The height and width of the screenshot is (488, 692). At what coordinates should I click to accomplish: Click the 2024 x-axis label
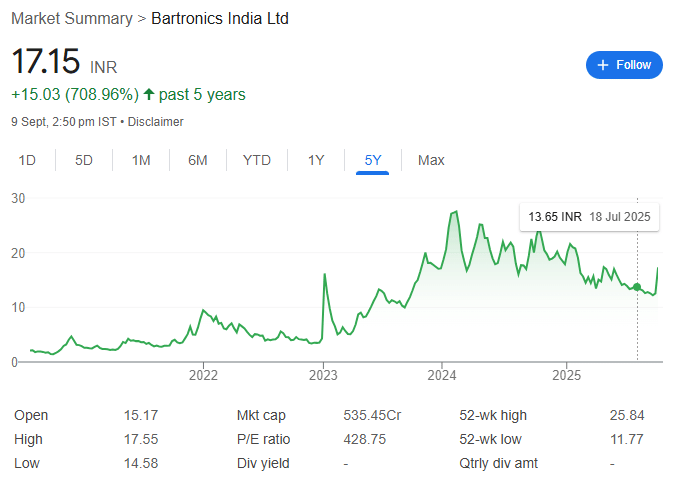(442, 375)
